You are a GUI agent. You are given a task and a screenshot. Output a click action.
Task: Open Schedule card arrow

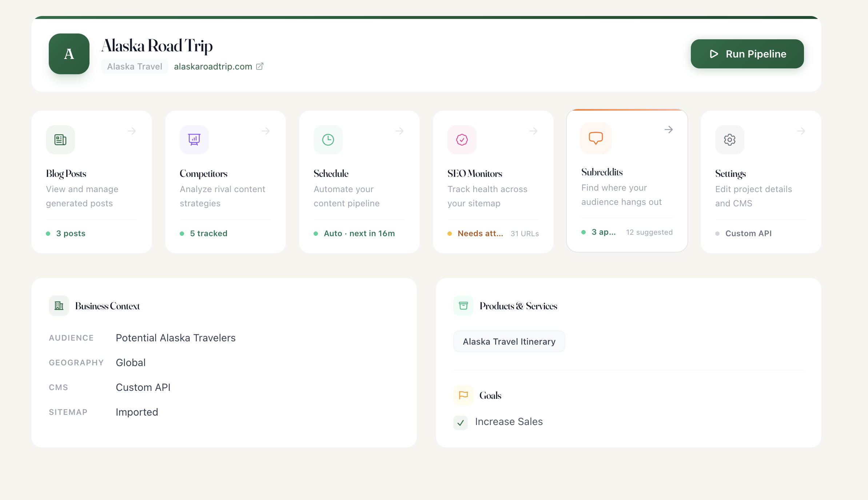tap(399, 131)
